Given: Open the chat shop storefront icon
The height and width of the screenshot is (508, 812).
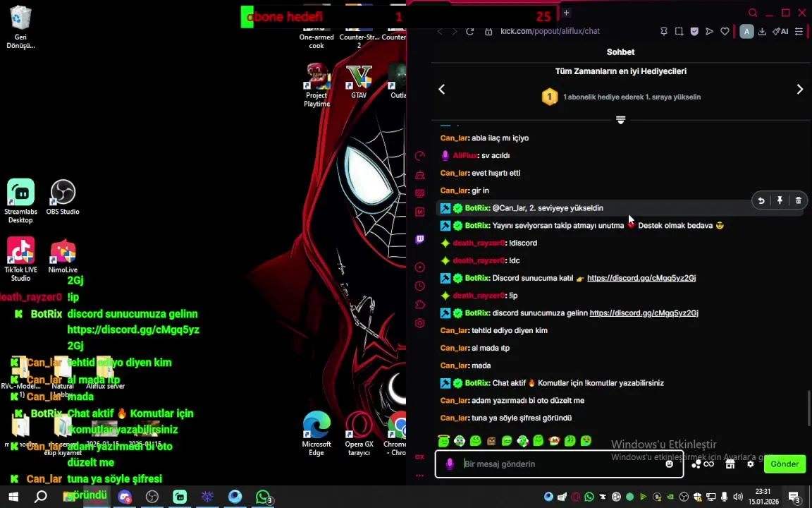Looking at the screenshot, I should tap(730, 464).
